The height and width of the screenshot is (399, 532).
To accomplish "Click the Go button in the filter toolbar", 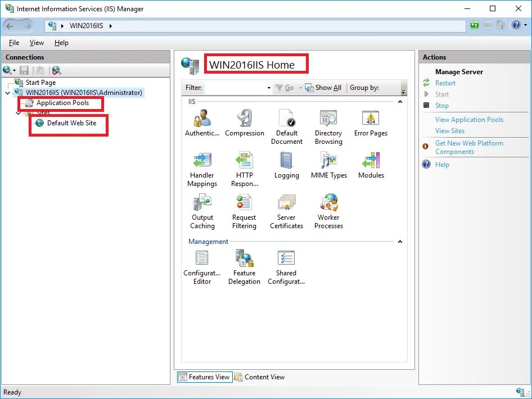I will click(x=285, y=88).
